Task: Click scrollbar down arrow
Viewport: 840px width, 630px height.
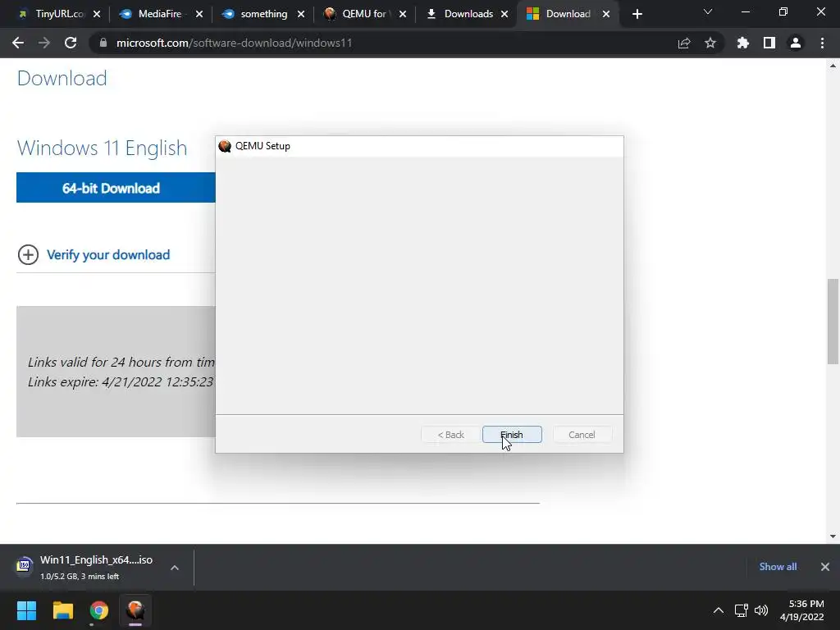Action: point(833,536)
